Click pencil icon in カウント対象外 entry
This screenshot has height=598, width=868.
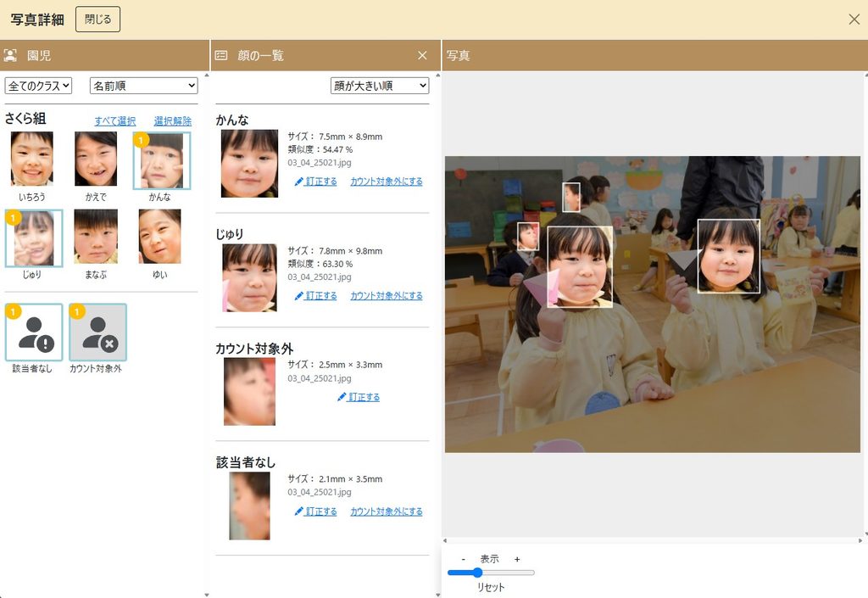[x=342, y=397]
